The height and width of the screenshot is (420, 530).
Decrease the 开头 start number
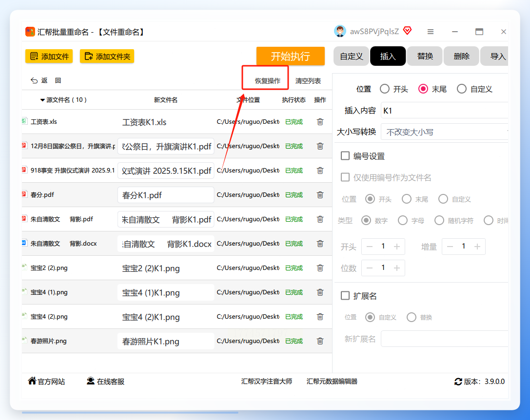coord(370,247)
